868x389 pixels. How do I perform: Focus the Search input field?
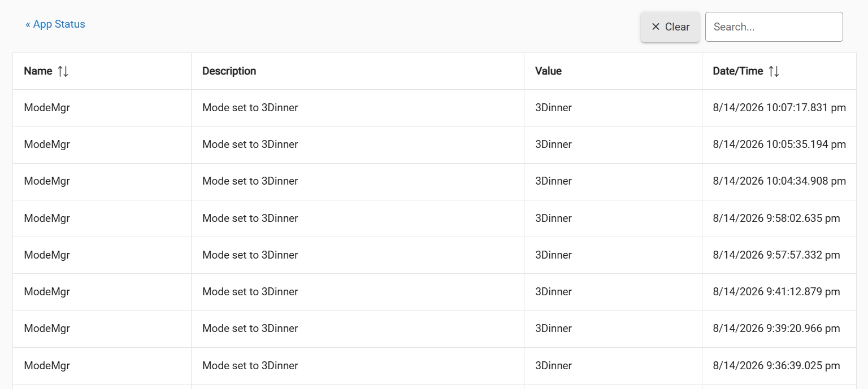(x=774, y=27)
